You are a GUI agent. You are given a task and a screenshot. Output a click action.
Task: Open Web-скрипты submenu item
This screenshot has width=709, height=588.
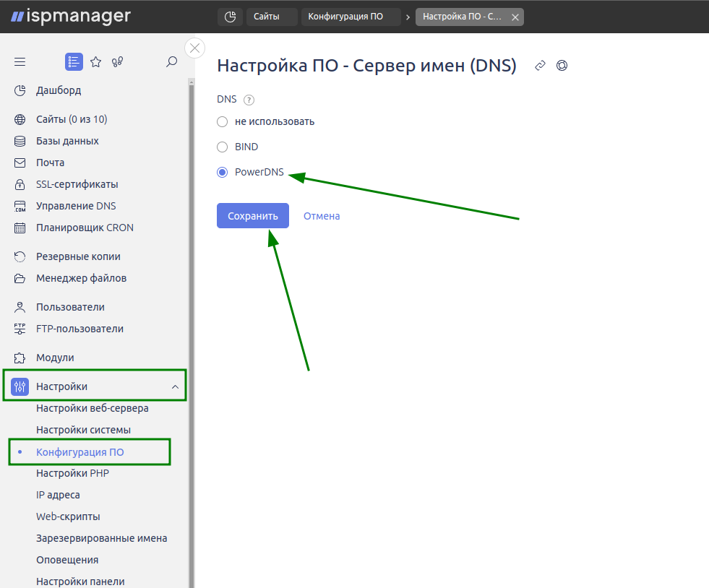pyautogui.click(x=68, y=517)
